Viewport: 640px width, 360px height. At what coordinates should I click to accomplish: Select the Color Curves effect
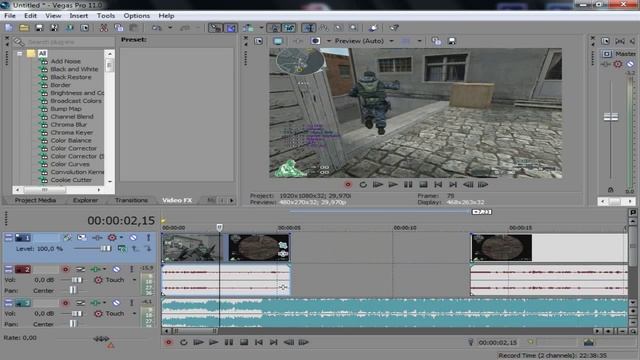pos(70,164)
